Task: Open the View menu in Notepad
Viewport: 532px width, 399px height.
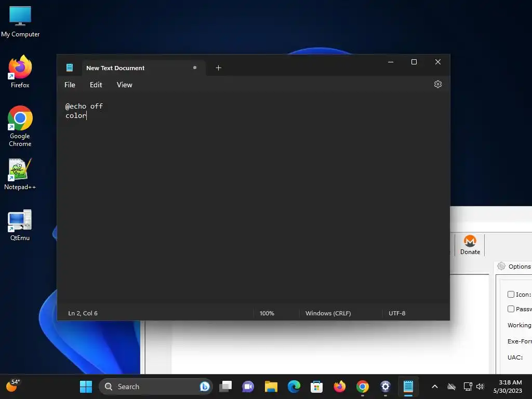Action: pos(125,85)
